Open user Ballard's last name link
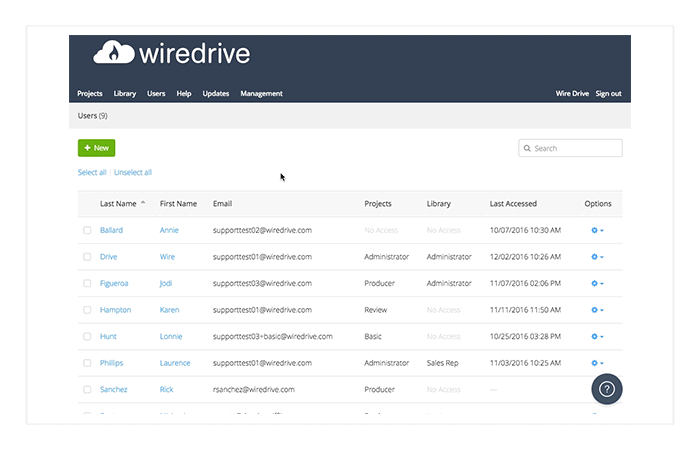The image size is (700, 450). click(111, 230)
